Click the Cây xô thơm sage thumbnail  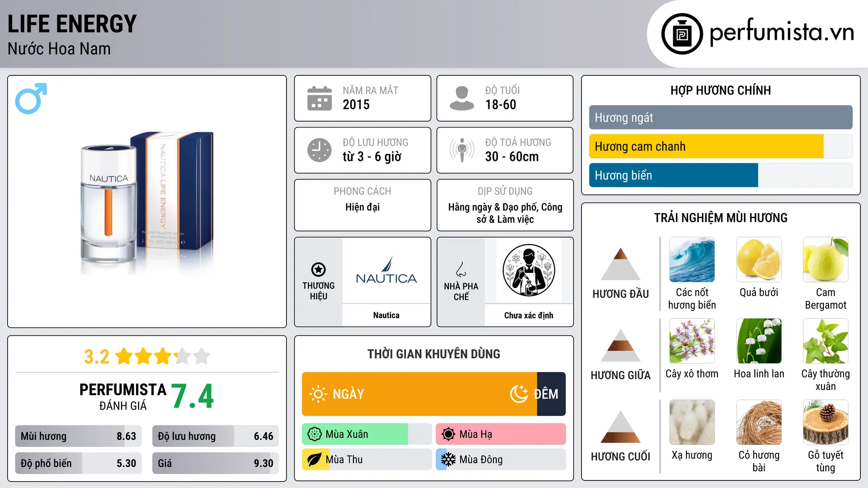tap(692, 341)
